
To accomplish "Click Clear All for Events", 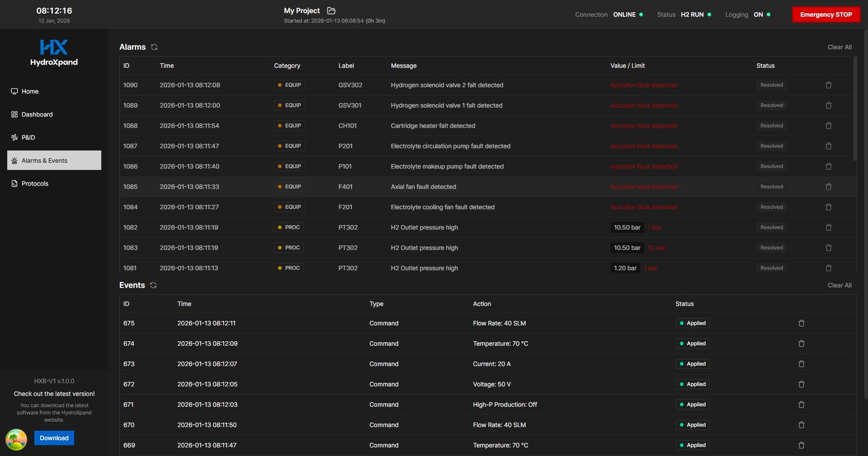I will click(839, 285).
